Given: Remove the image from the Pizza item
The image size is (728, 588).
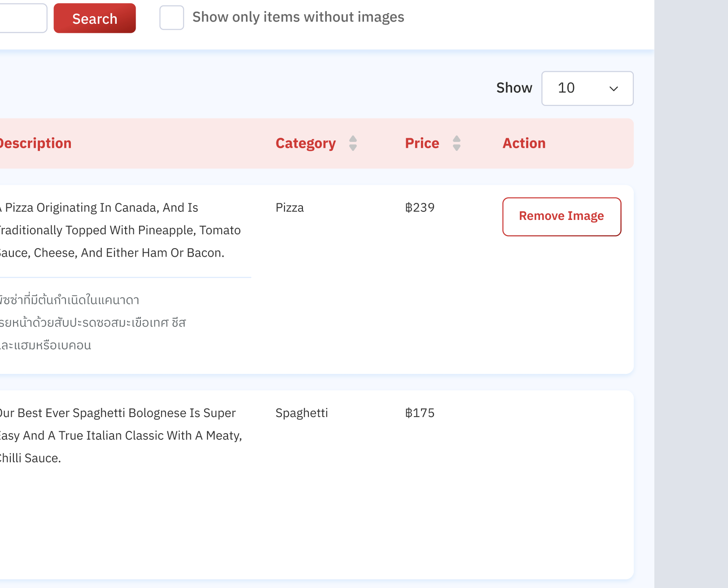Looking at the screenshot, I should (561, 216).
